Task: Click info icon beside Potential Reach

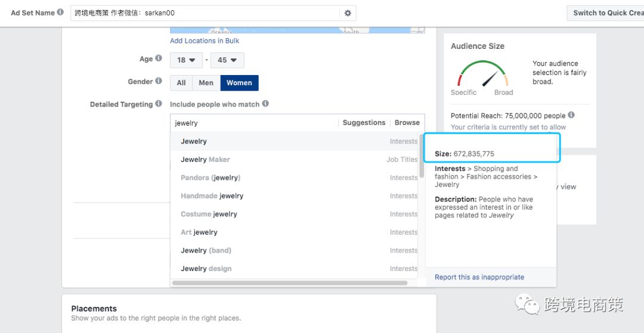Action: pos(571,115)
